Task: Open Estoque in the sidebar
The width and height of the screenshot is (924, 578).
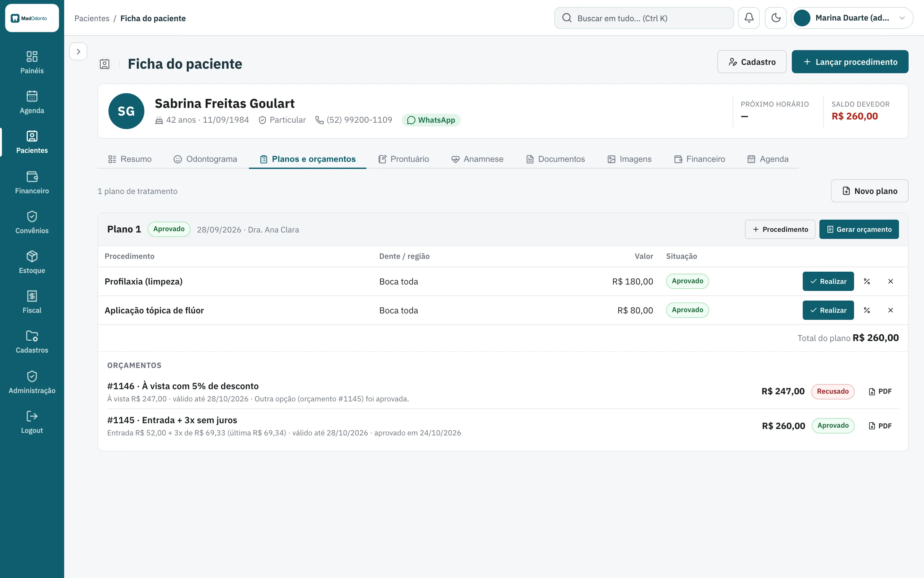Action: click(32, 262)
